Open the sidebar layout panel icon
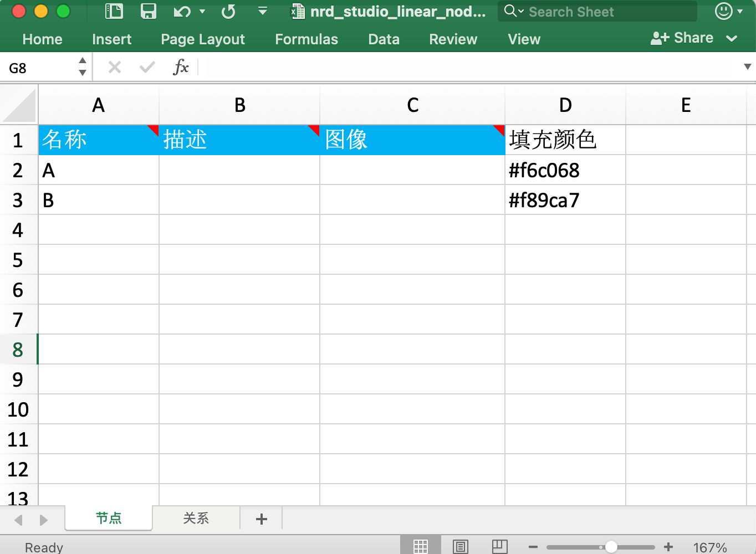The image size is (756, 554). (x=114, y=11)
